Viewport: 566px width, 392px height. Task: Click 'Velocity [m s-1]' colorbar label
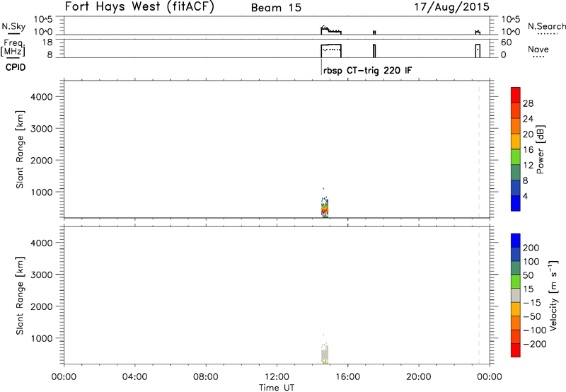(x=553, y=295)
